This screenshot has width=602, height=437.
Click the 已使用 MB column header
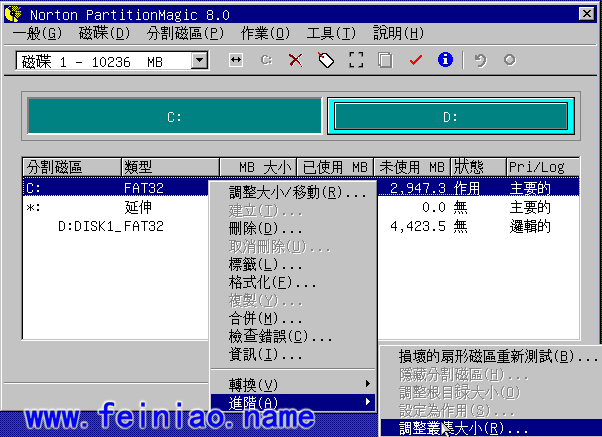335,167
